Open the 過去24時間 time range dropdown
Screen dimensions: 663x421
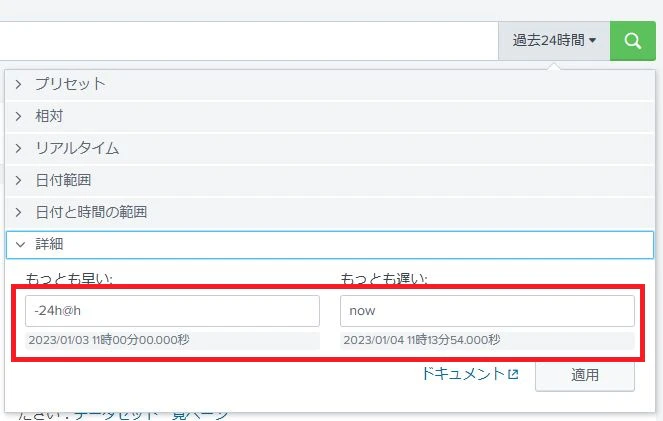554,41
